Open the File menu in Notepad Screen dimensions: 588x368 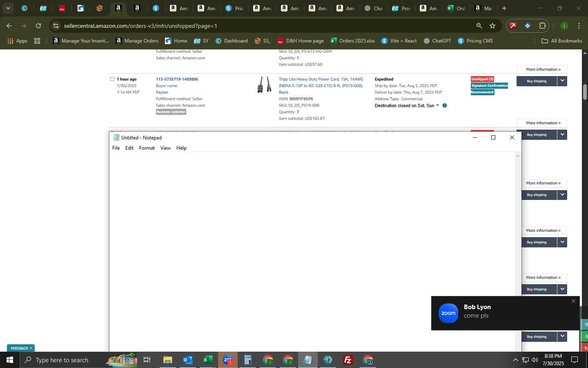[116, 148]
